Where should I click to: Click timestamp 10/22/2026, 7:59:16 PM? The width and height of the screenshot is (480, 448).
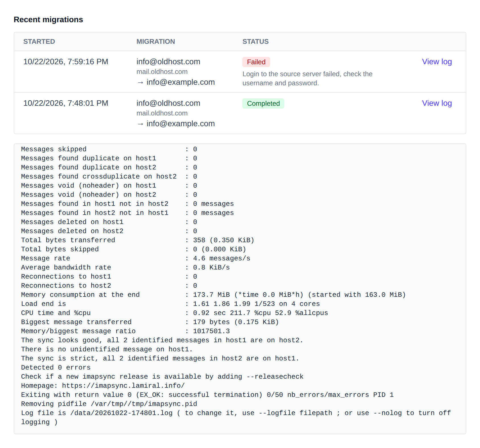coord(66,62)
